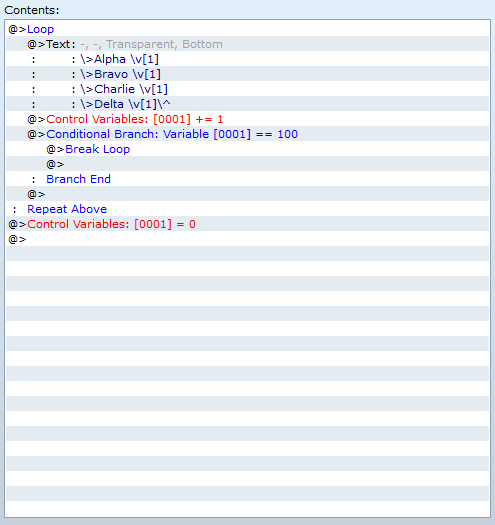Select Control Variables [0001] += 1 line
Screen dimensions: 495x525
tap(247, 119)
